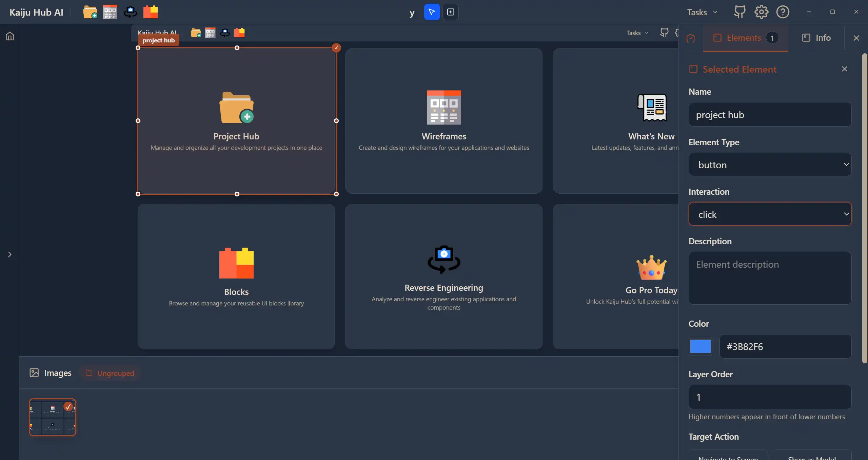Open Reverse Engineering camera icon in top toolbar
Image resolution: width=868 pixels, height=460 pixels.
pyautogui.click(x=131, y=12)
